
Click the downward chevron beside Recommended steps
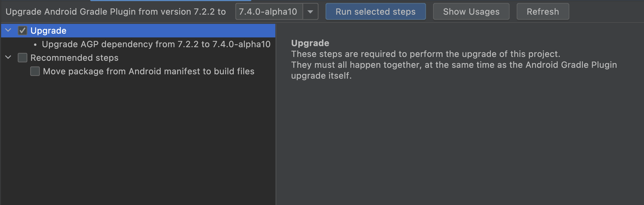pyautogui.click(x=8, y=58)
